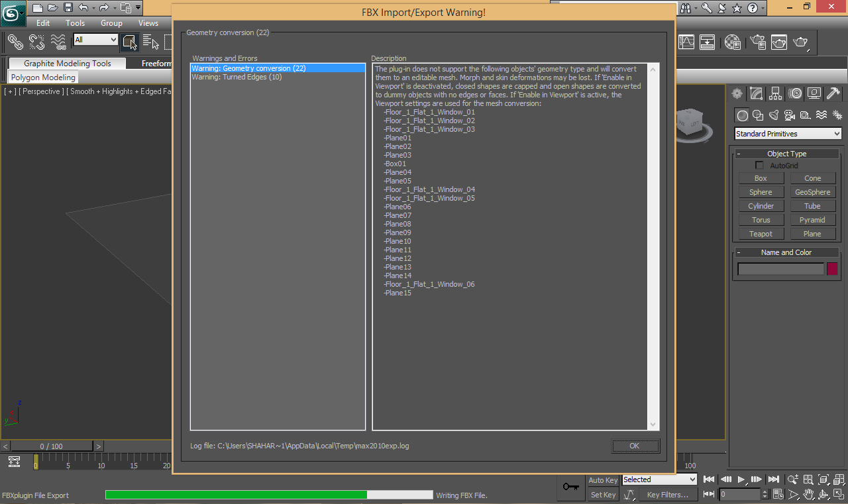Screen dimensions: 848x504
Task: Open the Selected key filter dropdown
Action: pos(659,479)
